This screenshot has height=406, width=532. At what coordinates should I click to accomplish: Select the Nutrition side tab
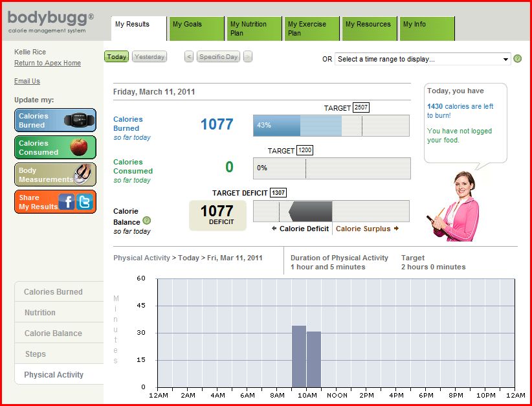59,312
